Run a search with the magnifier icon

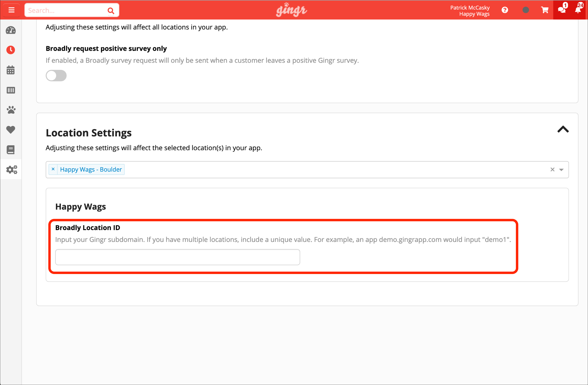point(111,10)
